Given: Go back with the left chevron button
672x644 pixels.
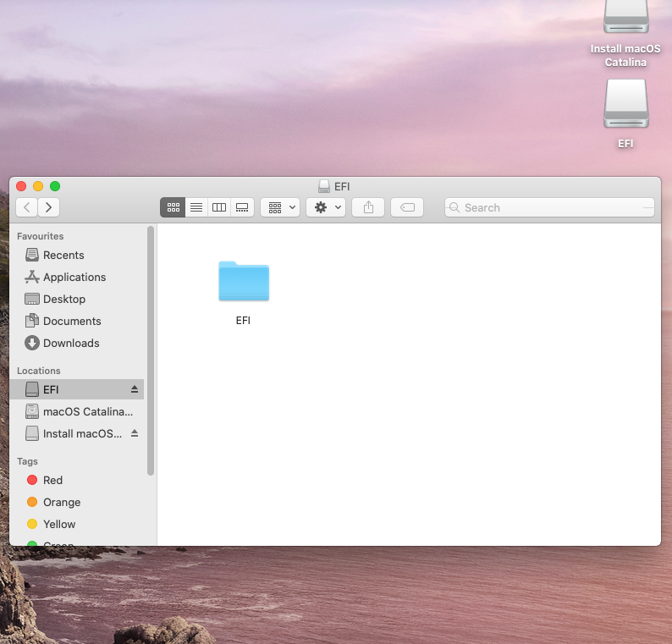Looking at the screenshot, I should (26, 207).
